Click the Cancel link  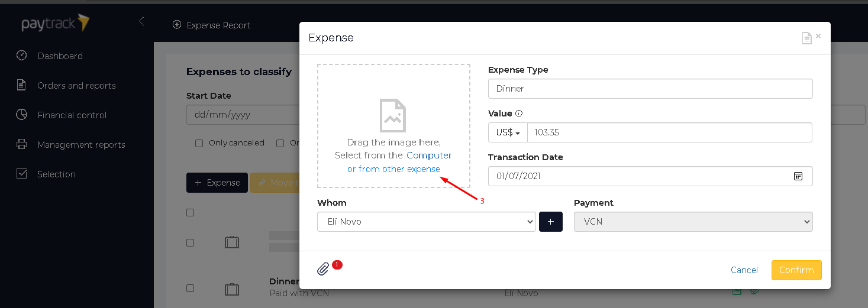[x=744, y=270]
